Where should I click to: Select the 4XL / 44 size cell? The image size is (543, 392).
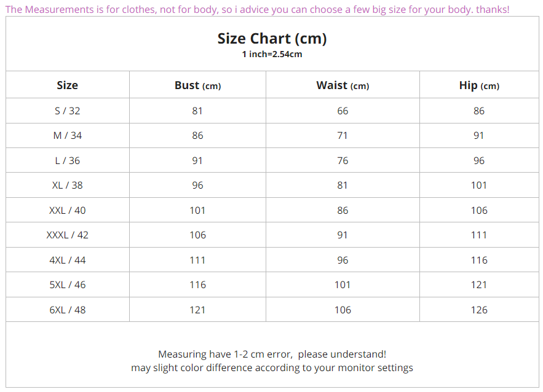click(68, 260)
